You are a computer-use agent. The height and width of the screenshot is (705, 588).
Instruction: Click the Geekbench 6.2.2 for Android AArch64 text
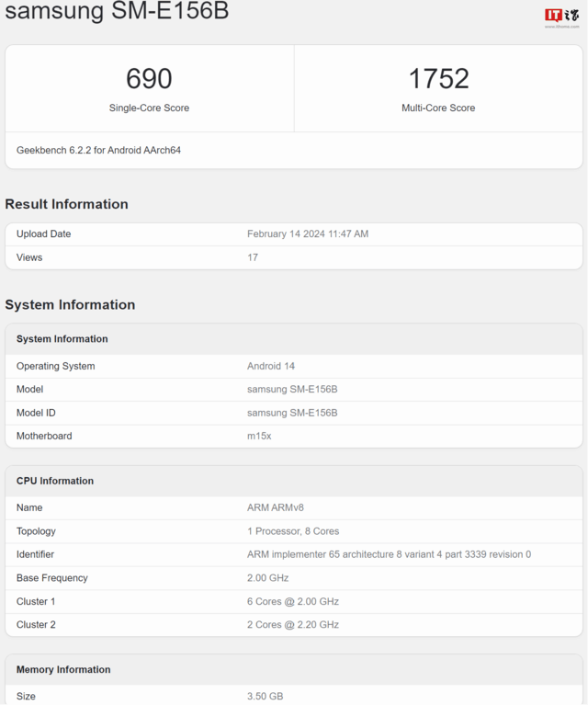[x=98, y=150]
